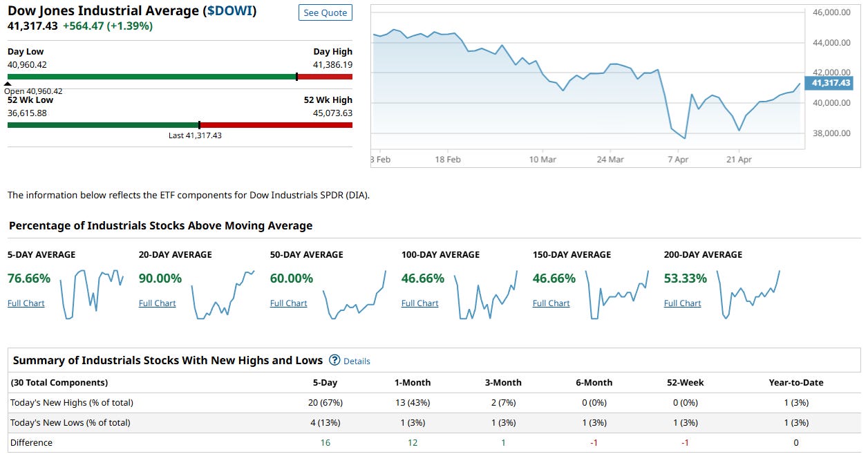868x463 pixels.
Task: Click the question mark help icon
Action: tap(334, 360)
